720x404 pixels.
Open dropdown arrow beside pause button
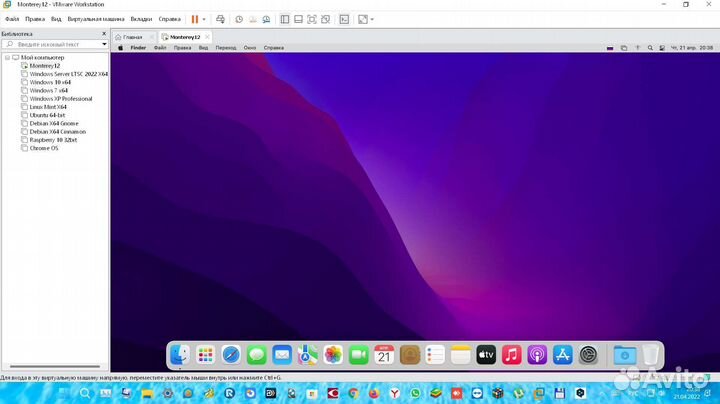pyautogui.click(x=206, y=19)
